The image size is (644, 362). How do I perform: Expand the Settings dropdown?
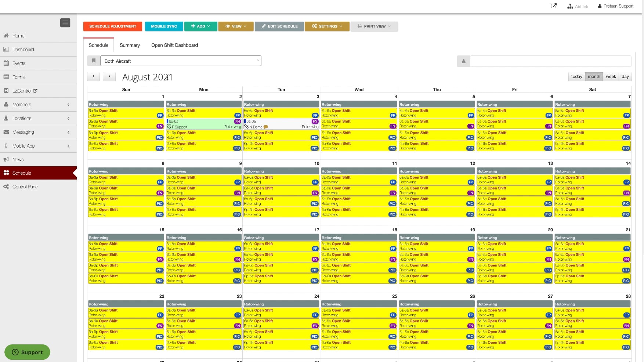click(x=327, y=26)
